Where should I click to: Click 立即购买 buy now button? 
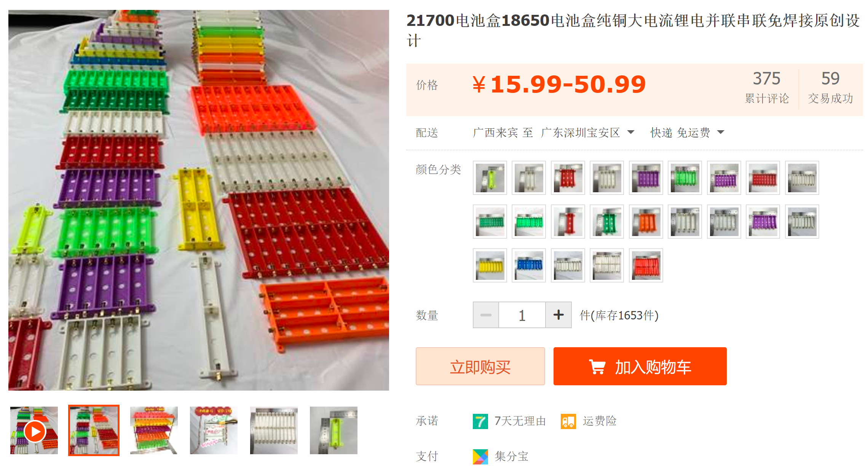[x=480, y=366]
